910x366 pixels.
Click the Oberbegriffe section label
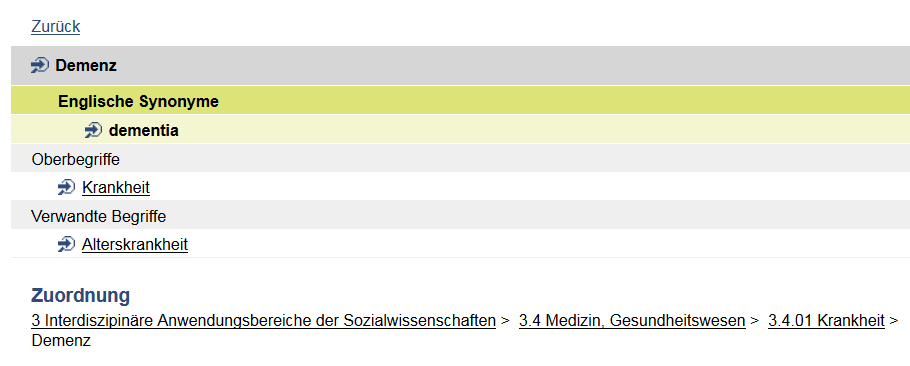point(75,159)
